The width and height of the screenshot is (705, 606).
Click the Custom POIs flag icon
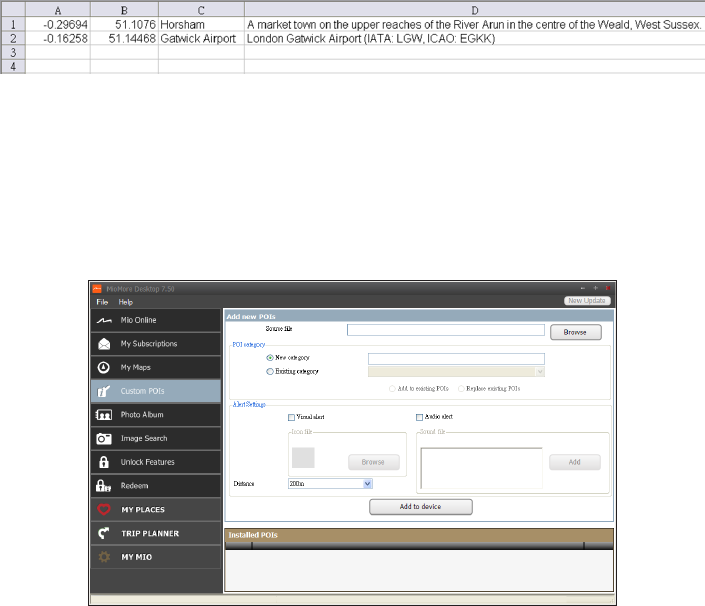click(104, 391)
